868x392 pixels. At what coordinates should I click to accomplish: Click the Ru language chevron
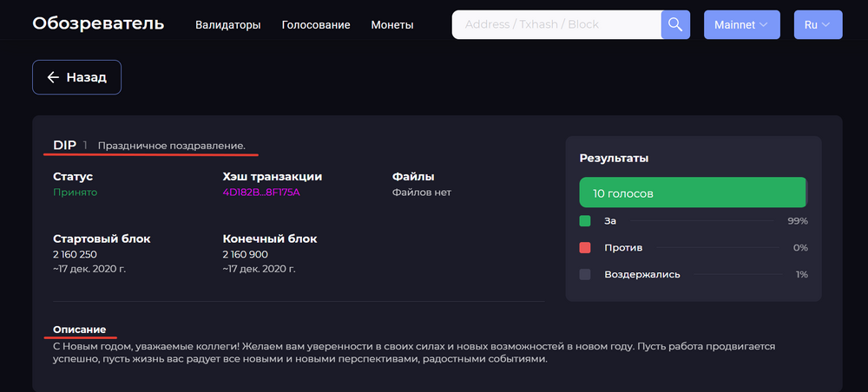826,25
